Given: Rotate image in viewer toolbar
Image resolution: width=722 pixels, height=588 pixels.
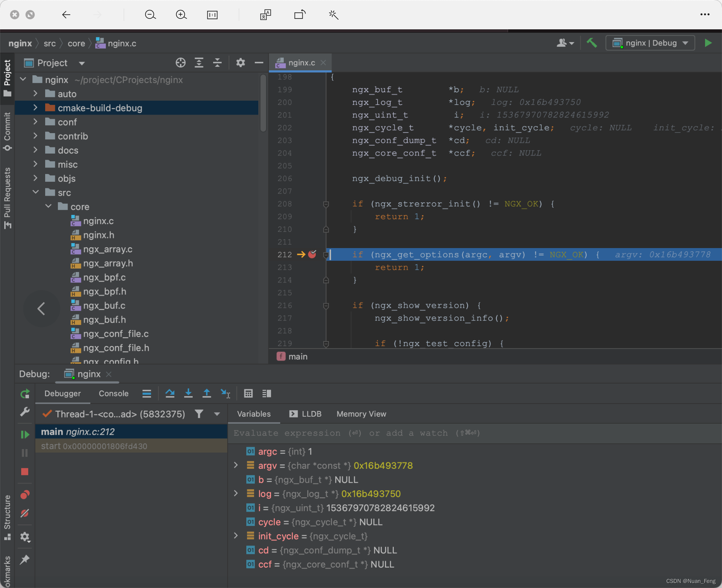Looking at the screenshot, I should coord(300,15).
